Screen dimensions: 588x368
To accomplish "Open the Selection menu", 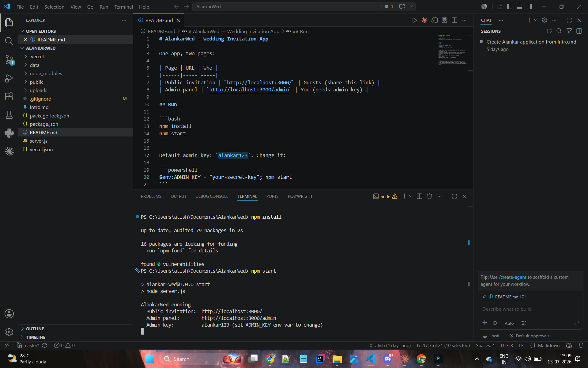I will (54, 6).
